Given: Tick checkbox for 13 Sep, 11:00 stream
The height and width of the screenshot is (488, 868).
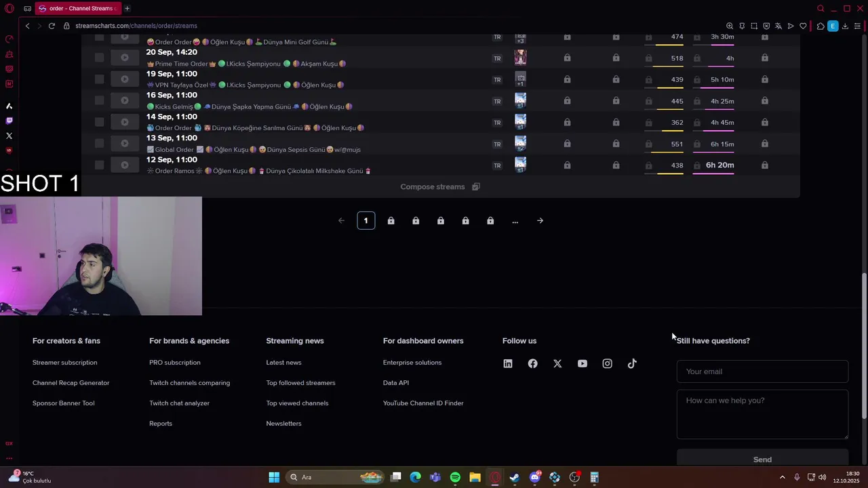Looking at the screenshot, I should (x=99, y=143).
